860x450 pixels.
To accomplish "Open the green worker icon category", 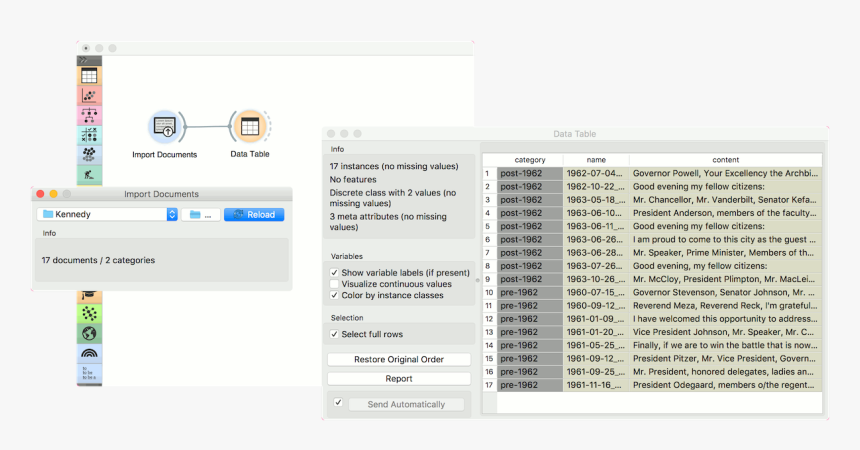I will tap(89, 175).
